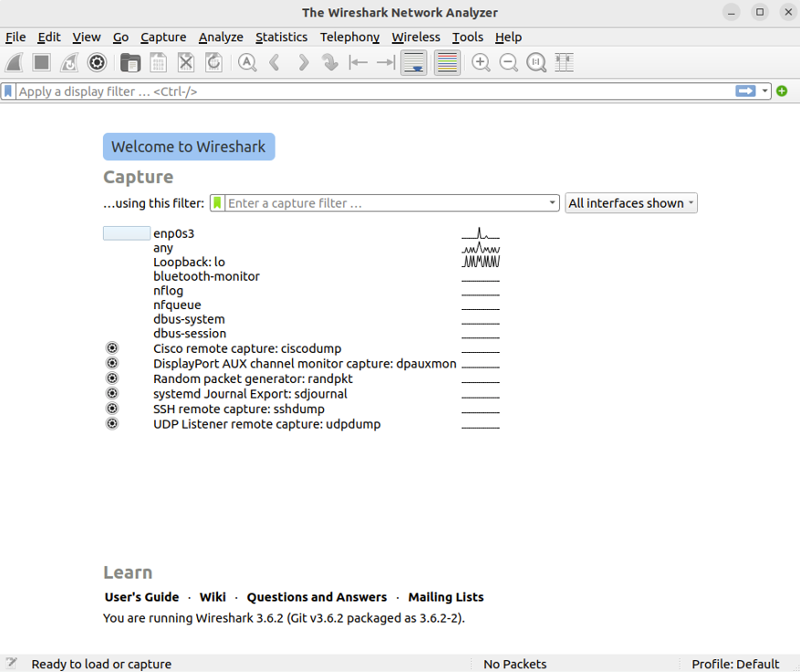
Task: Open settings gear for randpkt
Action: (x=112, y=378)
